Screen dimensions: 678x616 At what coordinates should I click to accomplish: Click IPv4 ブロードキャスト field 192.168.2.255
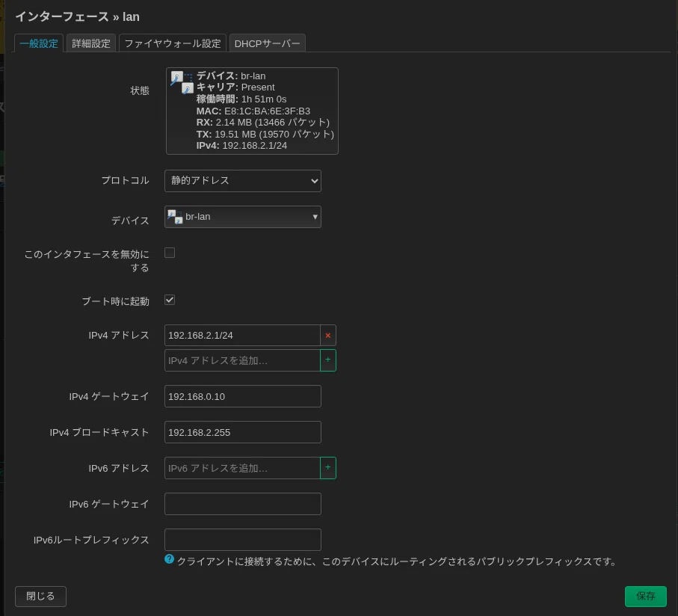click(243, 432)
